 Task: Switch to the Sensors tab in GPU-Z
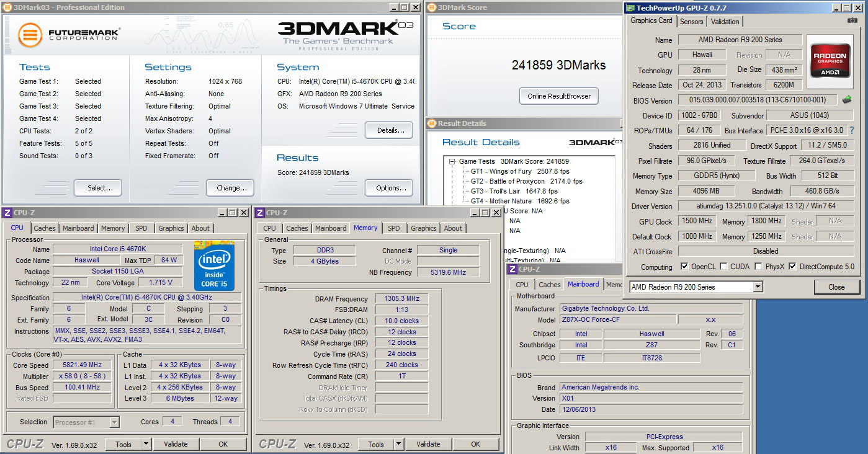pyautogui.click(x=692, y=22)
